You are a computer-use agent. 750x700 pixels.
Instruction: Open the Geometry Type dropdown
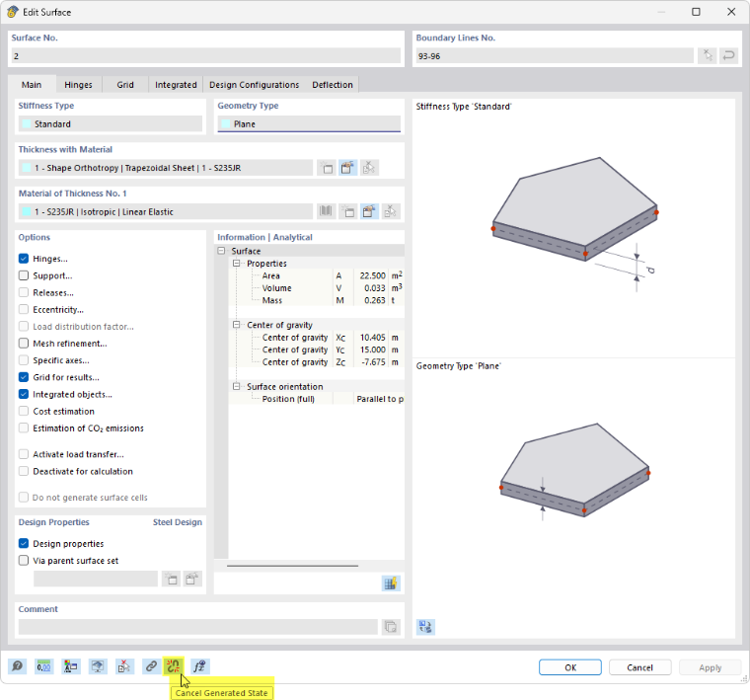309,124
